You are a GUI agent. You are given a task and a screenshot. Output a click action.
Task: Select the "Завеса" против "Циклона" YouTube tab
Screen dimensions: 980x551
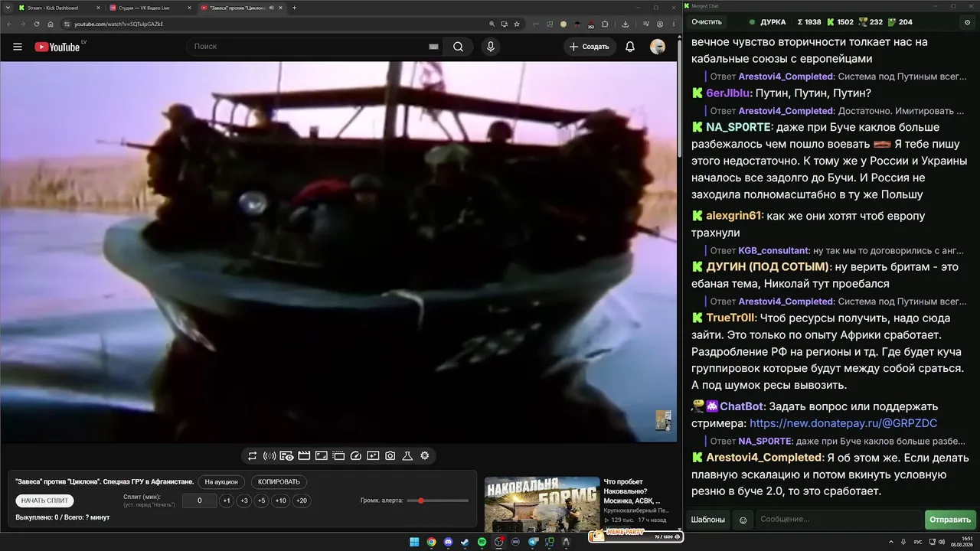(240, 8)
